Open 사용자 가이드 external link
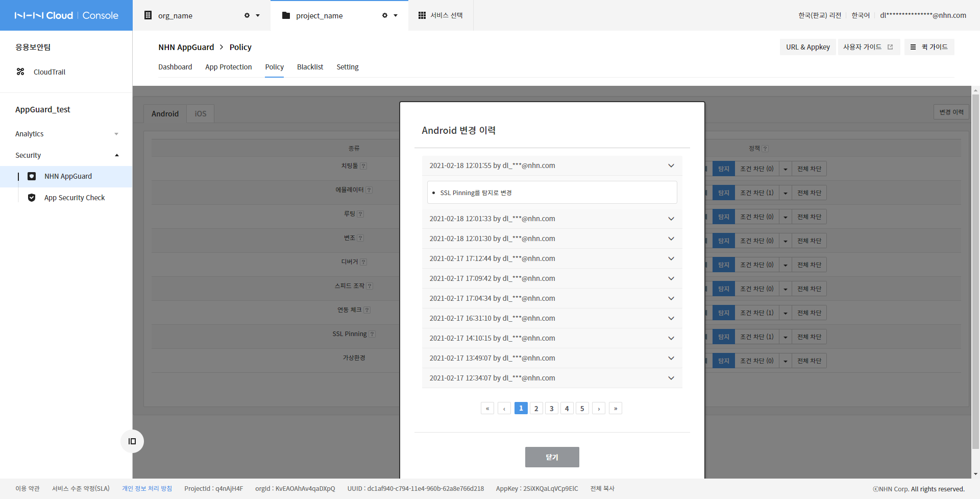980x499 pixels. pos(869,47)
